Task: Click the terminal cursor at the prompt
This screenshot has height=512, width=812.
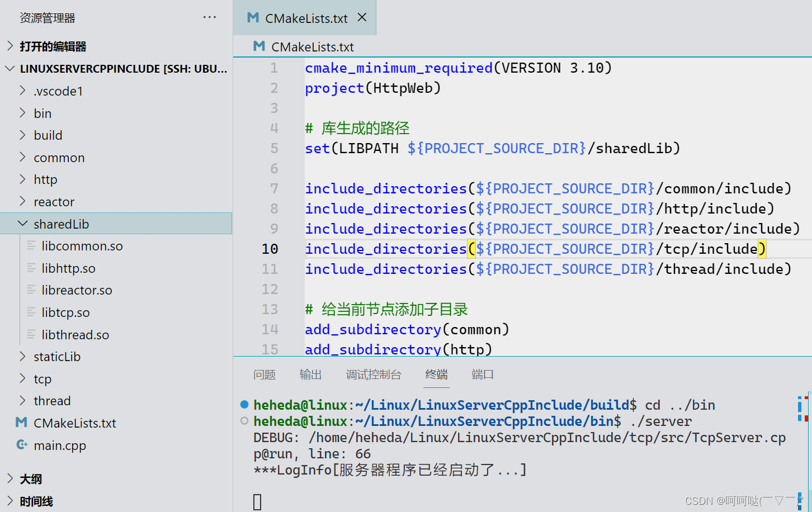Action: click(x=257, y=501)
